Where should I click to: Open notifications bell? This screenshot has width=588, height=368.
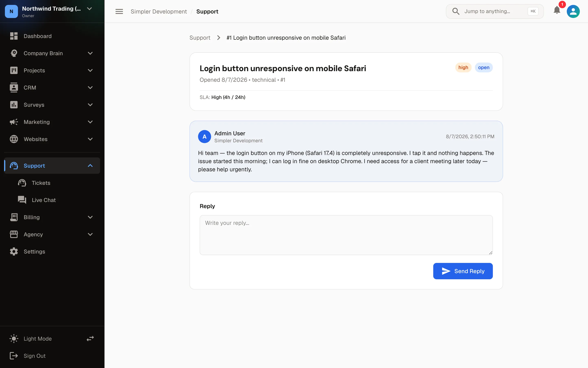tap(557, 10)
